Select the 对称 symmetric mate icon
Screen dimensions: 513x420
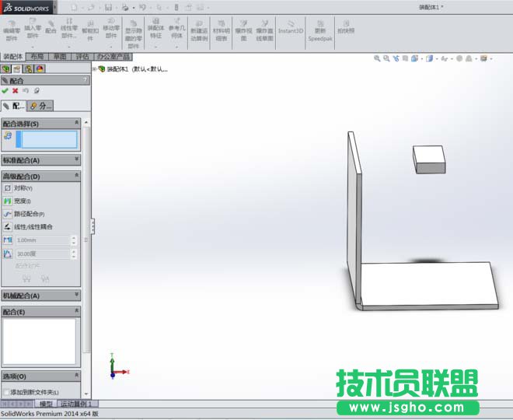point(8,188)
